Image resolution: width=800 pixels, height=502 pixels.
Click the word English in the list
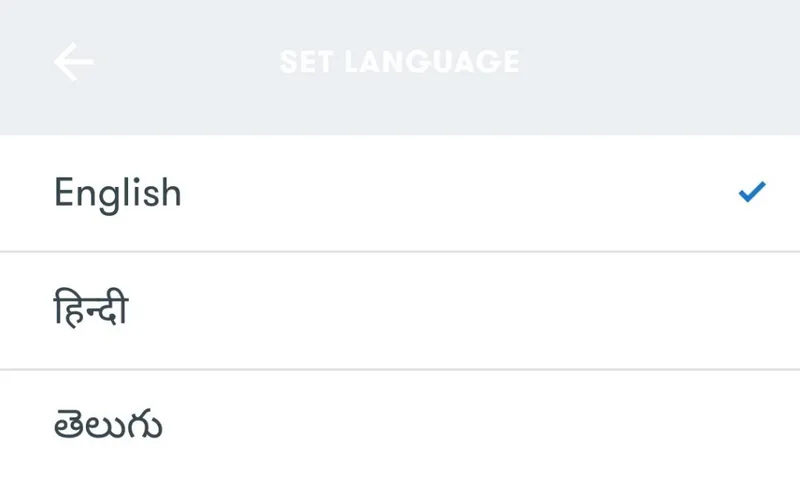click(x=118, y=193)
